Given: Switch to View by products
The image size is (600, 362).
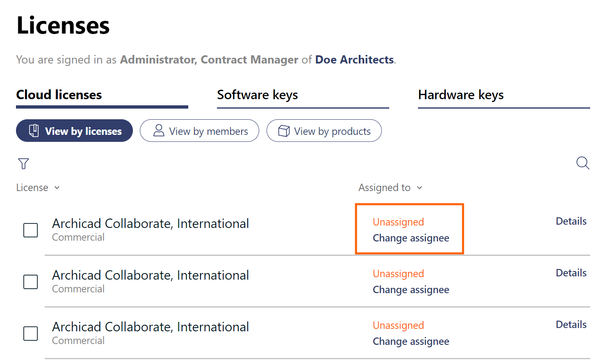Looking at the screenshot, I should (x=324, y=131).
